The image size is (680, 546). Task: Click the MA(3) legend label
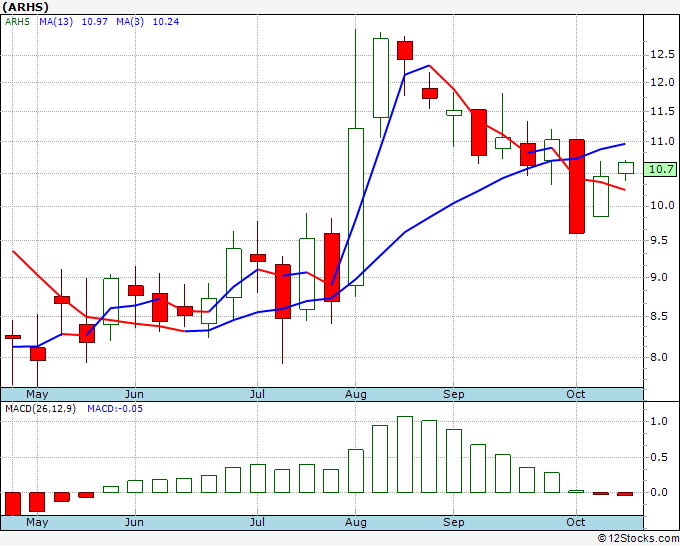[x=130, y=22]
